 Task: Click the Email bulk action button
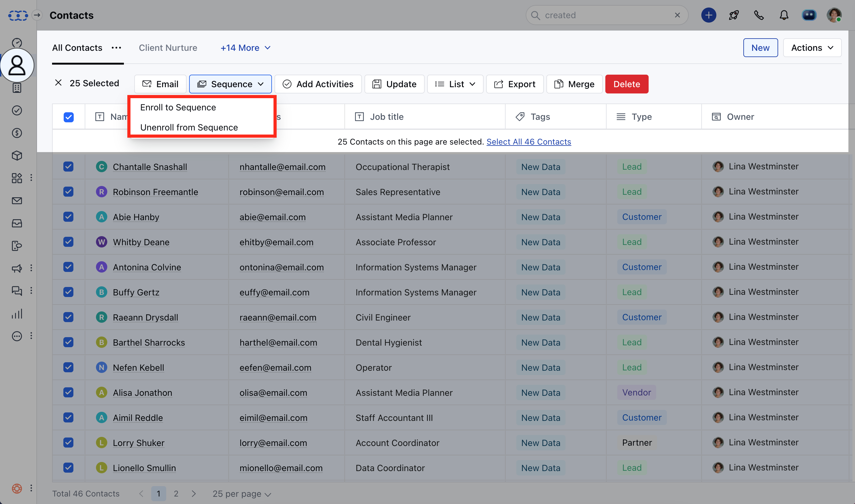click(x=160, y=84)
